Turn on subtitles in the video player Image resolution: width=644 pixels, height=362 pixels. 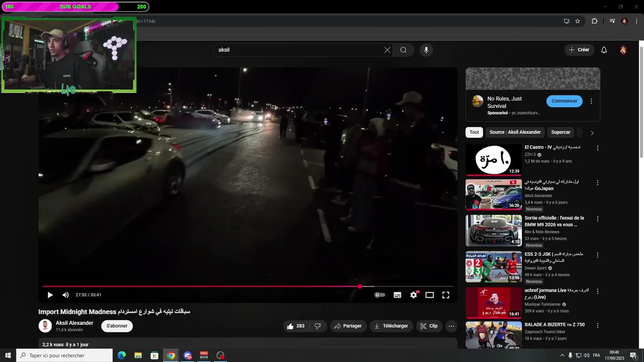pyautogui.click(x=397, y=295)
